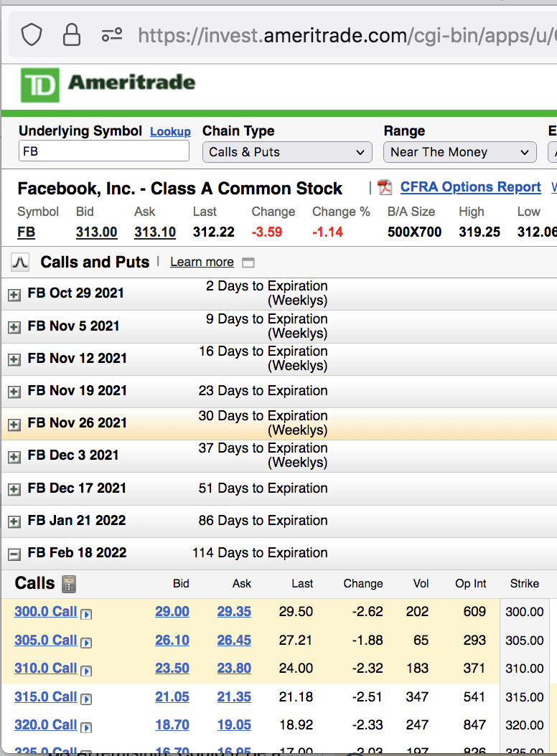Click the 18.70 bid for 320.0 Call
The width and height of the screenshot is (557, 756).
pyautogui.click(x=172, y=724)
